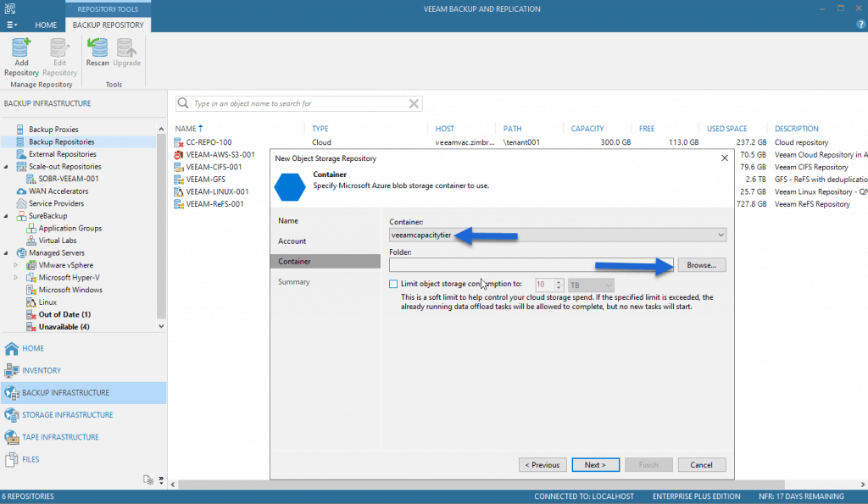Select Virtual Labs under SureBackup
The height and width of the screenshot is (504, 868).
(x=58, y=241)
